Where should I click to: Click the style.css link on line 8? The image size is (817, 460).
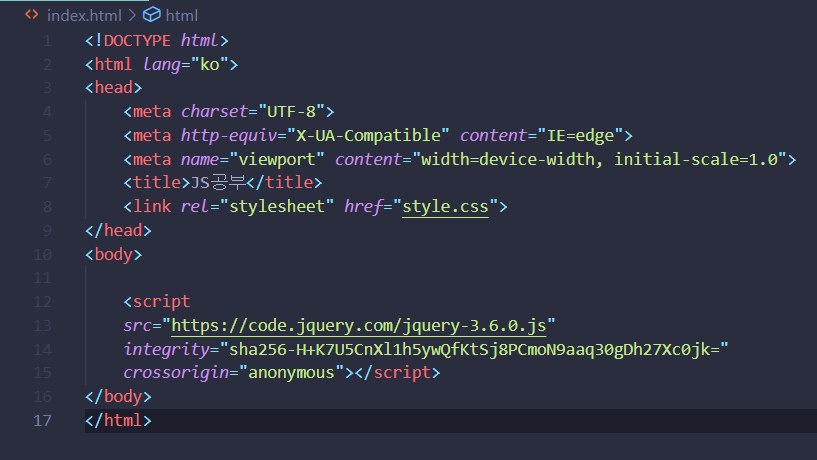pos(445,207)
